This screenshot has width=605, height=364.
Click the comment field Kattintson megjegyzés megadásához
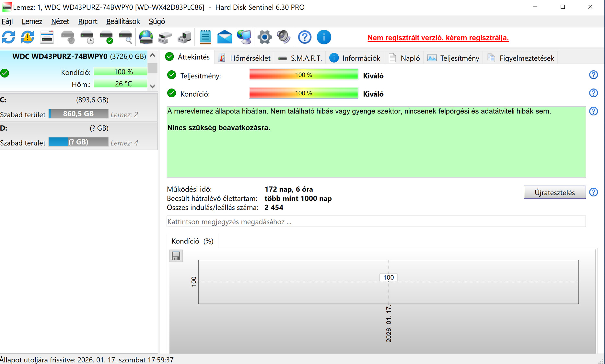376,222
